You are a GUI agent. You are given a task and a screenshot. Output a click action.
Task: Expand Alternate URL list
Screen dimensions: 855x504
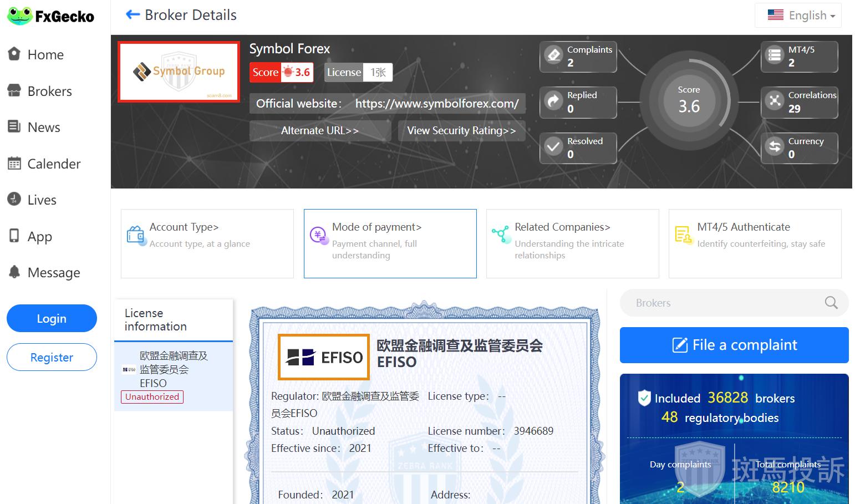pyautogui.click(x=320, y=131)
